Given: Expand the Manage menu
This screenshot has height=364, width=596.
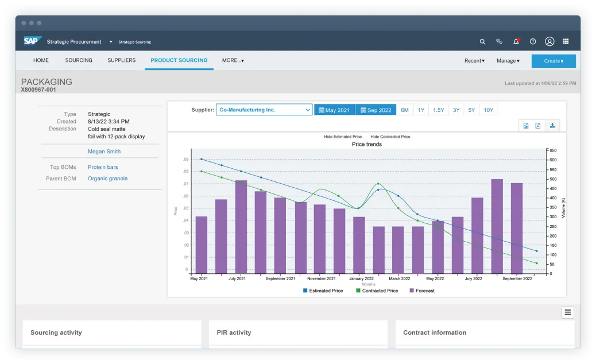Looking at the screenshot, I should click(508, 61).
